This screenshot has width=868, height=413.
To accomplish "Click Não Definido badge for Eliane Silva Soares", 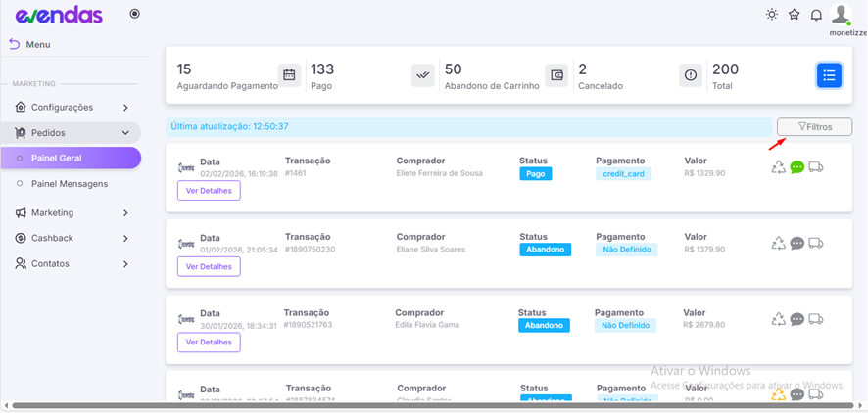I will pyautogui.click(x=627, y=250).
